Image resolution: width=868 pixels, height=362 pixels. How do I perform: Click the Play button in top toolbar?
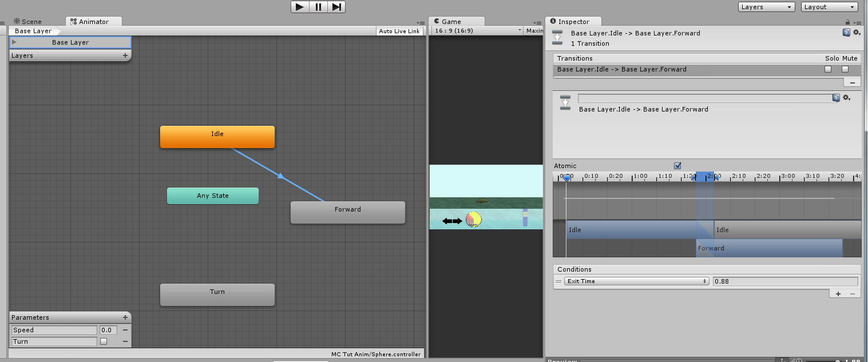[x=300, y=7]
